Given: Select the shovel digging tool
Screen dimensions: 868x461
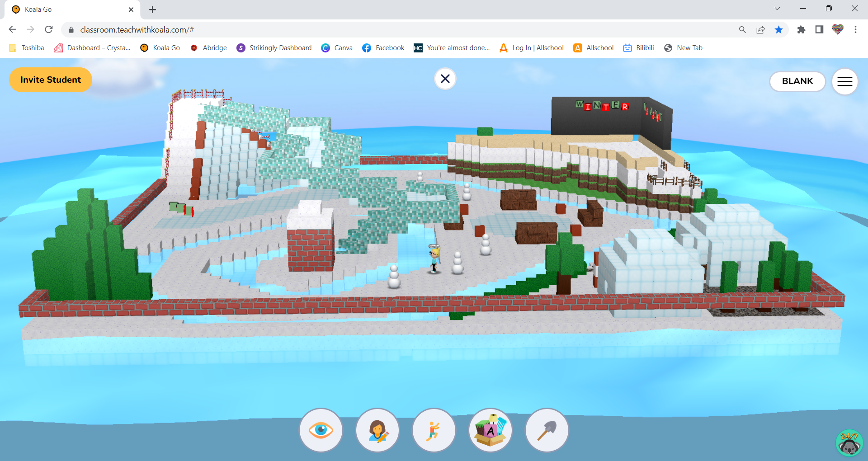Looking at the screenshot, I should point(547,430).
